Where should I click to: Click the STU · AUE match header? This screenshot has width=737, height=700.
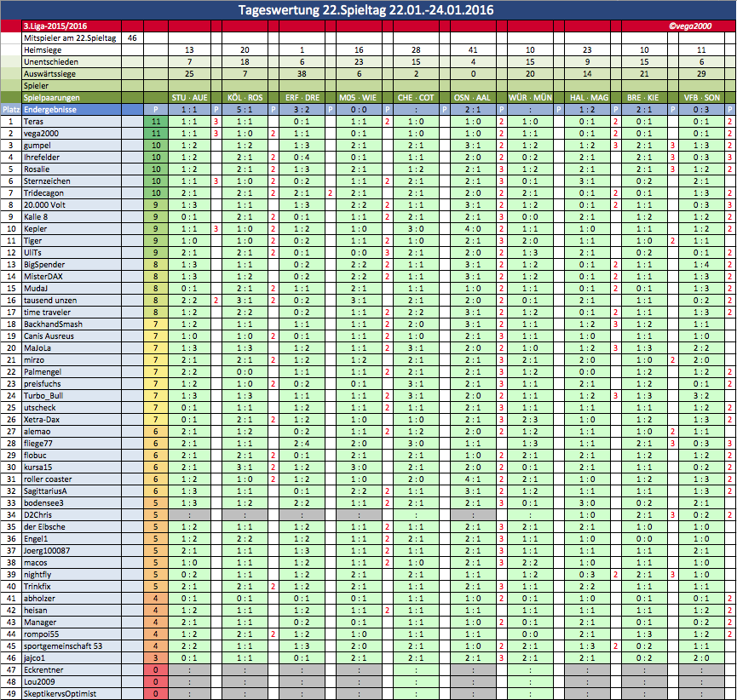click(x=189, y=98)
